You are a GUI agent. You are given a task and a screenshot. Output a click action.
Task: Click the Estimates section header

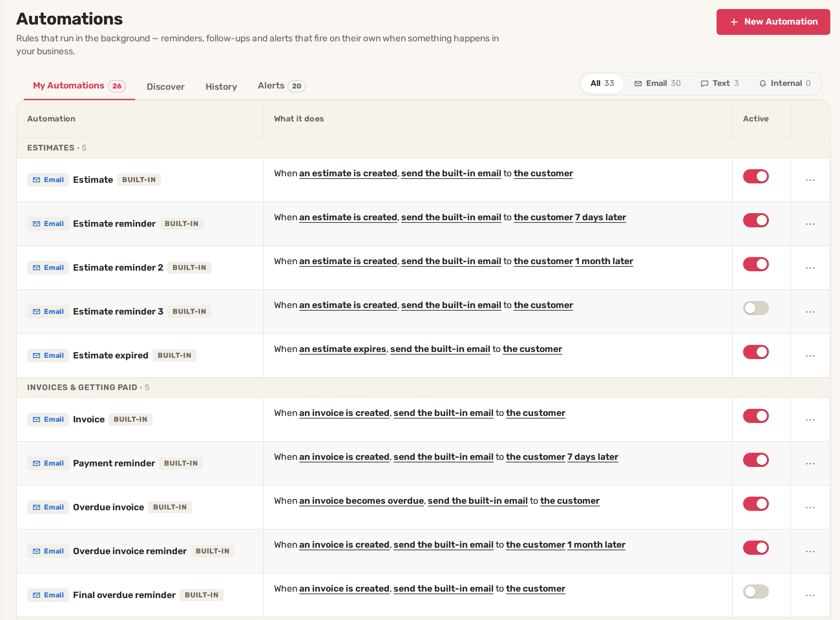[423, 148]
